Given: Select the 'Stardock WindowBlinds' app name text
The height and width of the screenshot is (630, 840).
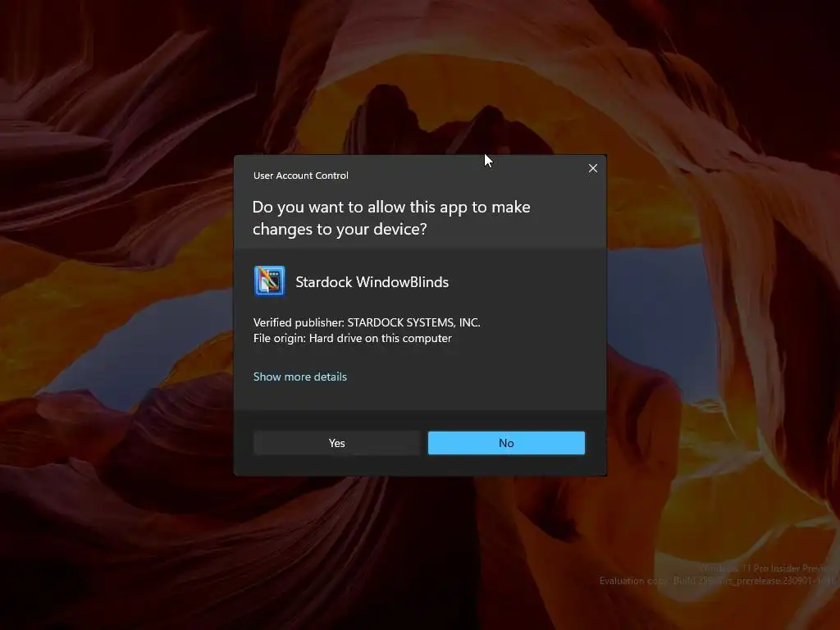Looking at the screenshot, I should [x=372, y=282].
